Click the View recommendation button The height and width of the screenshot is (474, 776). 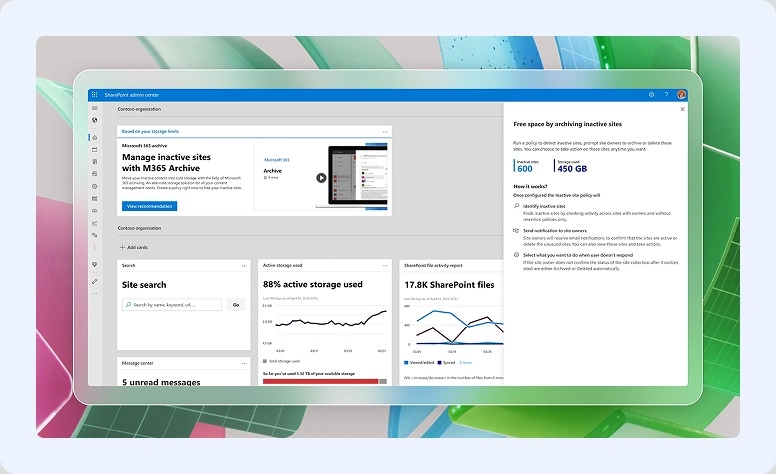tap(149, 206)
